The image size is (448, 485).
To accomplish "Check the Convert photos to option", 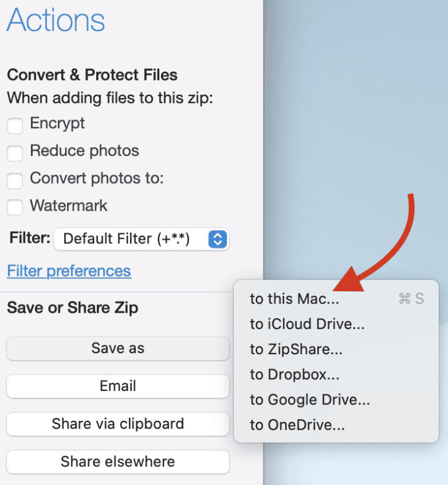I will pos(15,181).
